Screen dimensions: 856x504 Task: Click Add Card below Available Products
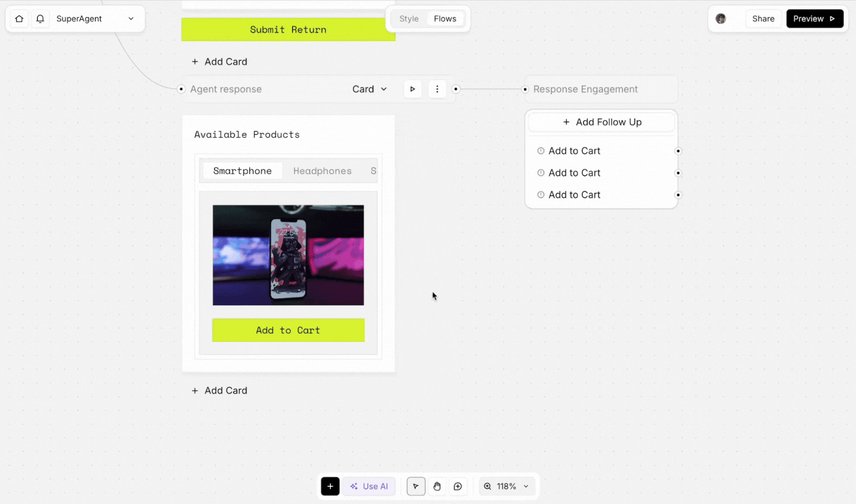220,391
